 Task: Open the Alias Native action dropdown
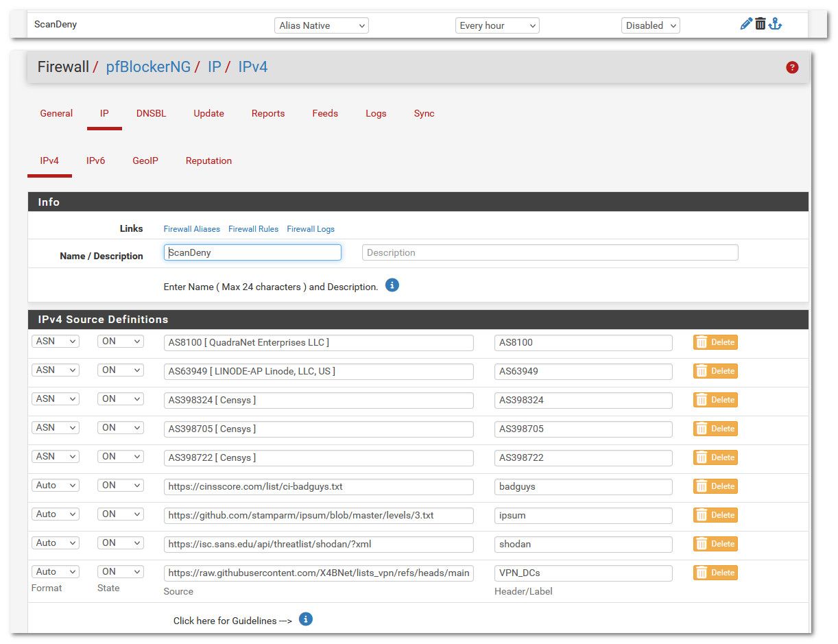click(x=322, y=25)
